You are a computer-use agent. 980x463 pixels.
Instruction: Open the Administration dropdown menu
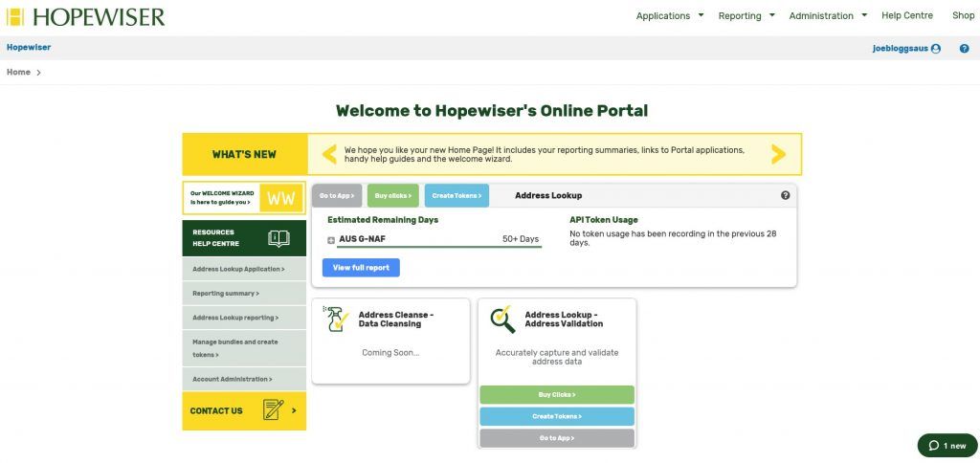point(828,16)
